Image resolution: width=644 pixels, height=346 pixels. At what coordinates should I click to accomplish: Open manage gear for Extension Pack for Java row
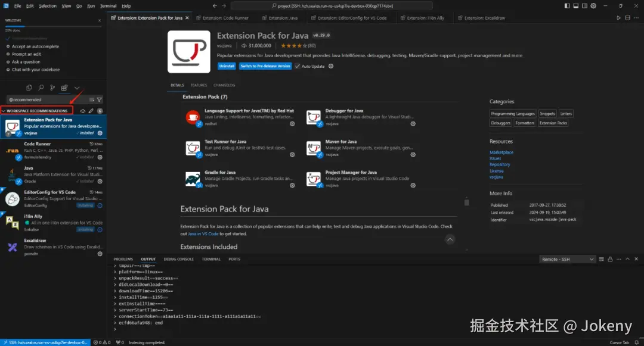pos(100,133)
